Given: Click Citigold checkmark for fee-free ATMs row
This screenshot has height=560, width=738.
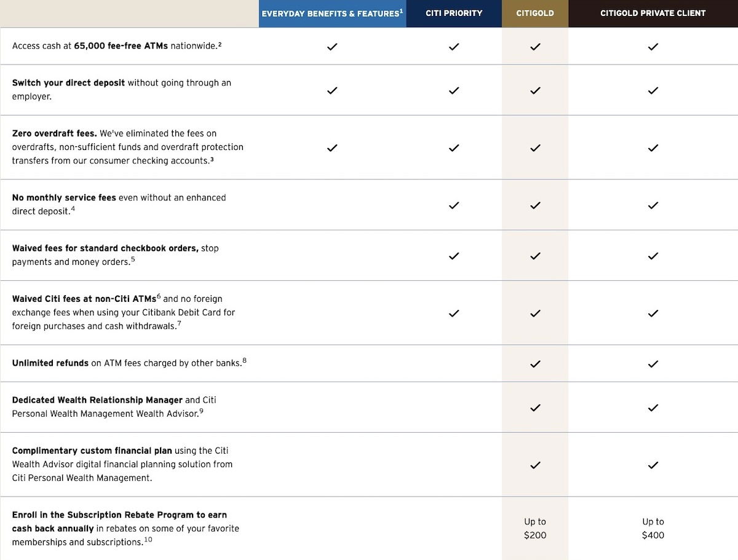Looking at the screenshot, I should coord(535,46).
